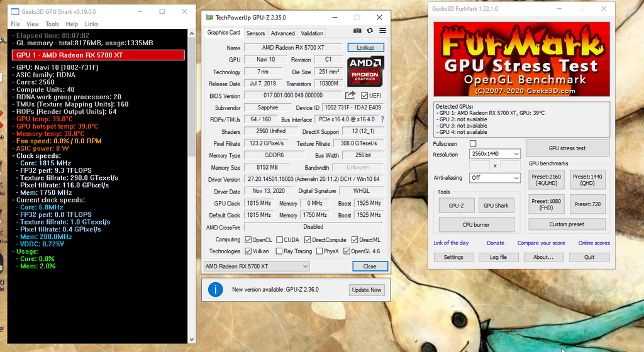Open the View menu in GPU Shark
This screenshot has width=644, height=352.
point(33,24)
